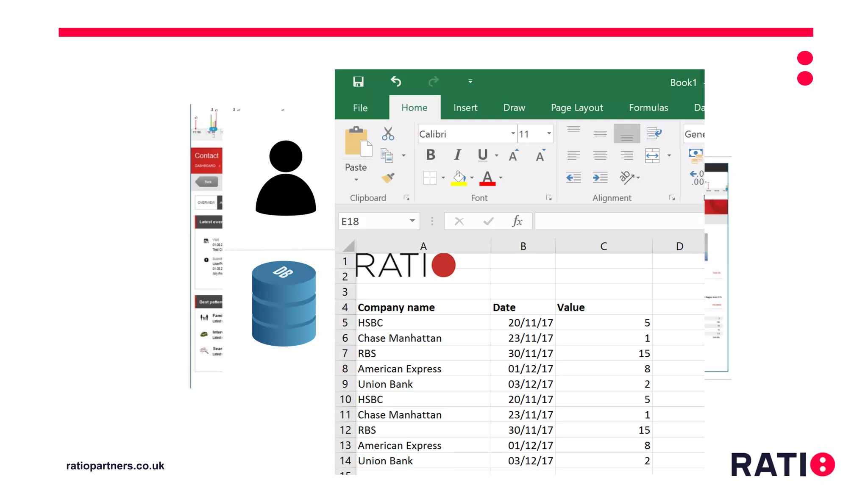The width and height of the screenshot is (868, 488).
Task: Toggle Bold formatting
Action: (x=431, y=155)
